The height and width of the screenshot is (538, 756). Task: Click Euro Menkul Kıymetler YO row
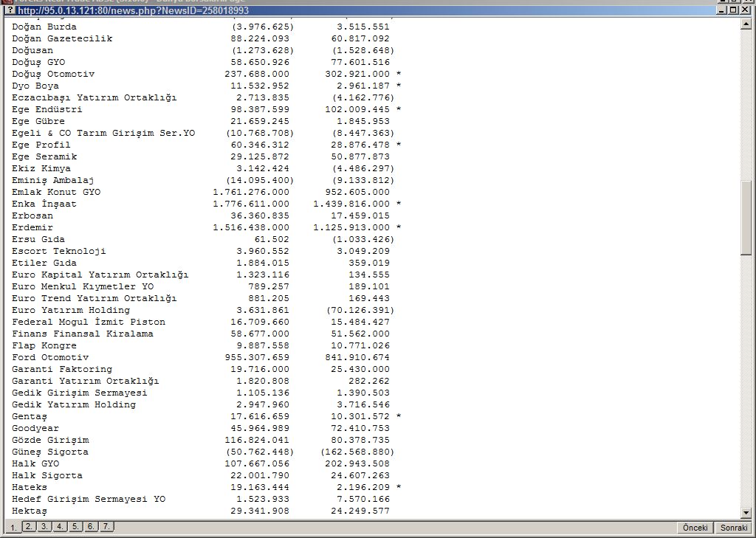[x=83, y=287]
